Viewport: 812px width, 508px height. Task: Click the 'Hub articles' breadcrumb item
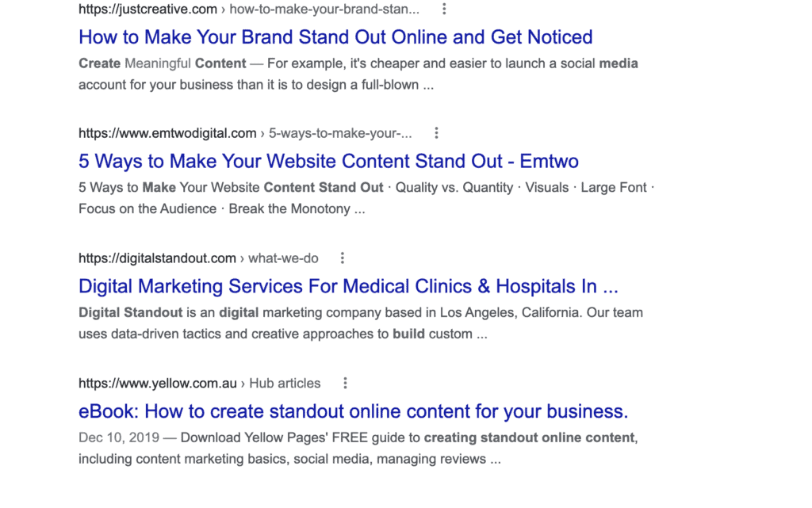click(x=284, y=382)
